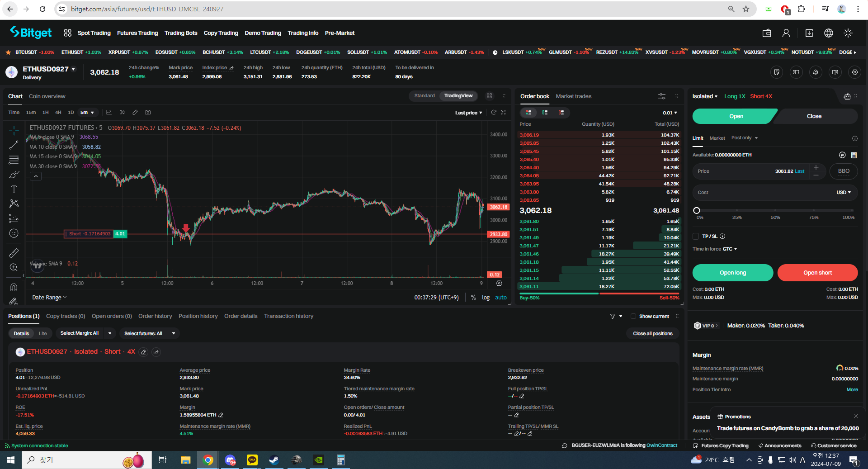Take a chart snapshot with camera icon

click(148, 112)
